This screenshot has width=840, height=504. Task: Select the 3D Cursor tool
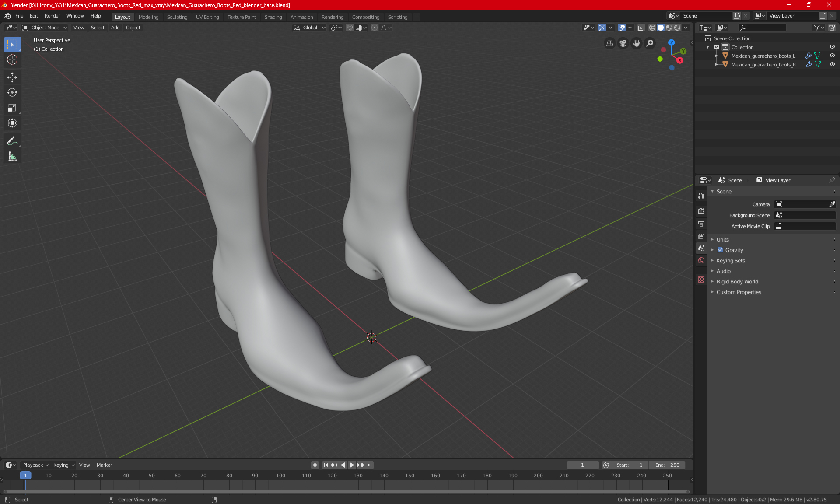coord(12,59)
